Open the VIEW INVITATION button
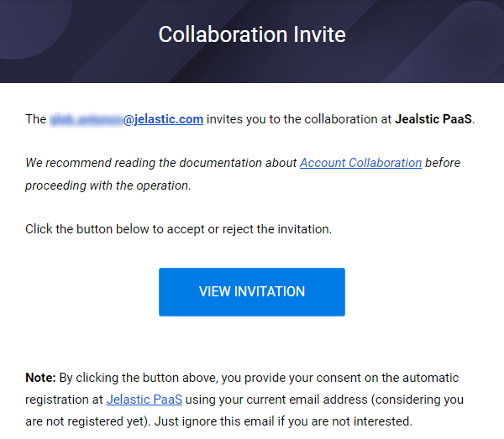The image size is (504, 439). 252,292
